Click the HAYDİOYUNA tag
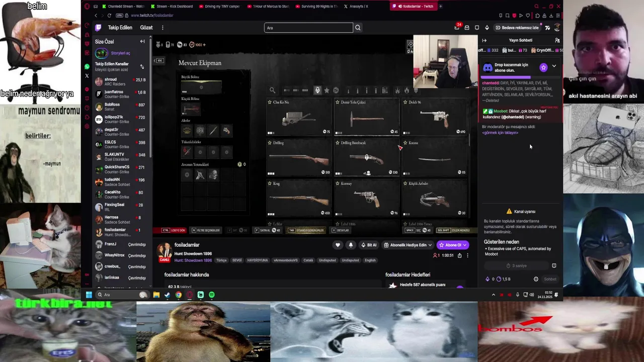 258,260
